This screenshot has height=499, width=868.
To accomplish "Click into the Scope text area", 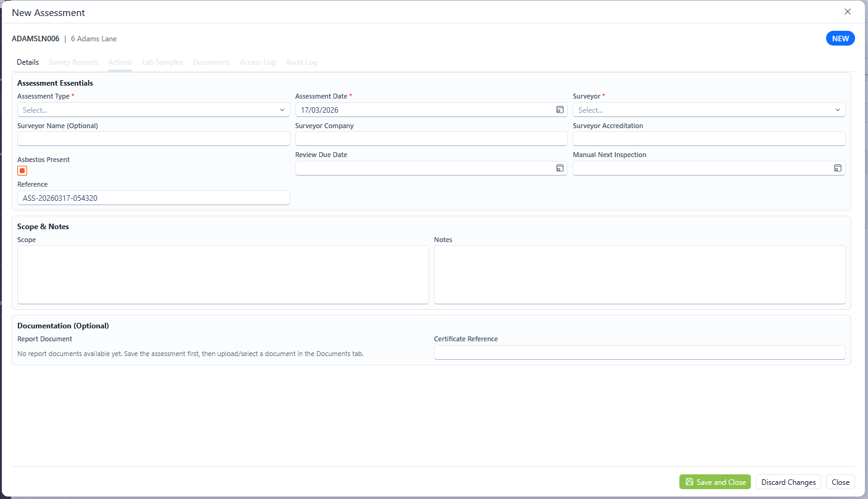I will [223, 274].
